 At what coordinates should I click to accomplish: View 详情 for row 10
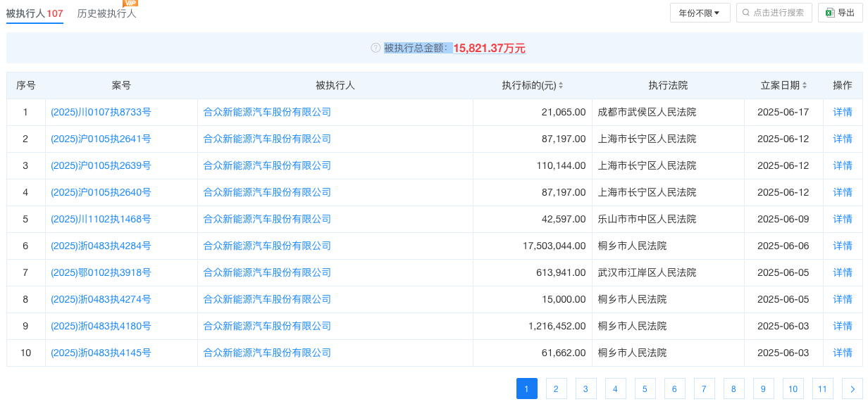click(843, 353)
